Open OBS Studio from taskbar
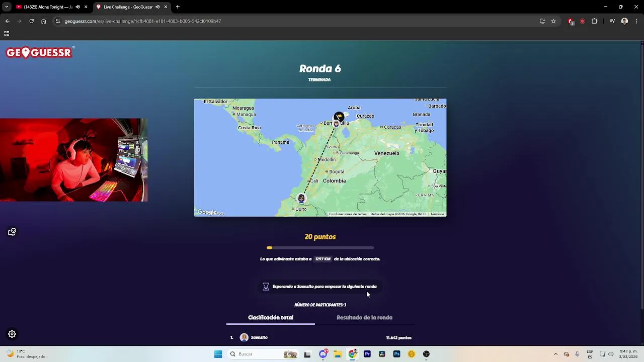The width and height of the screenshot is (644, 362). [x=426, y=354]
